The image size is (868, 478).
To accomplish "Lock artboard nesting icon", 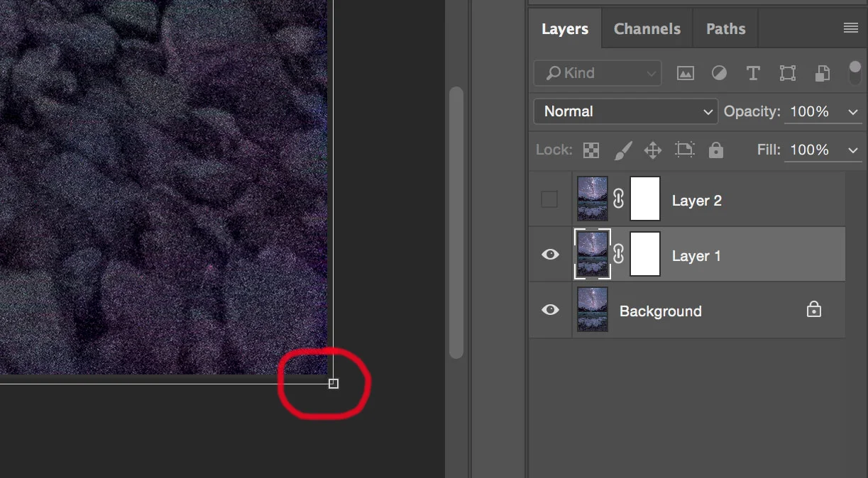I will pyautogui.click(x=684, y=150).
